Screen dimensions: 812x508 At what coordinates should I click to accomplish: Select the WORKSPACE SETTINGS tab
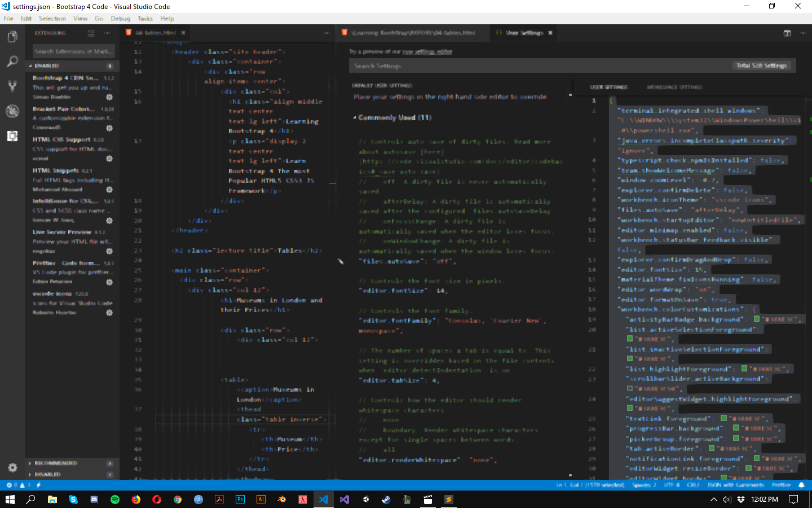[x=674, y=87]
